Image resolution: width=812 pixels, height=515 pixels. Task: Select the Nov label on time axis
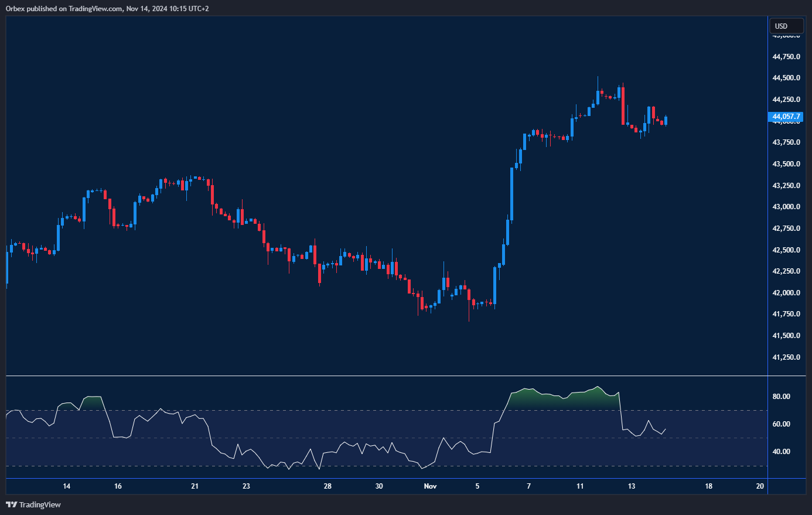coord(430,486)
